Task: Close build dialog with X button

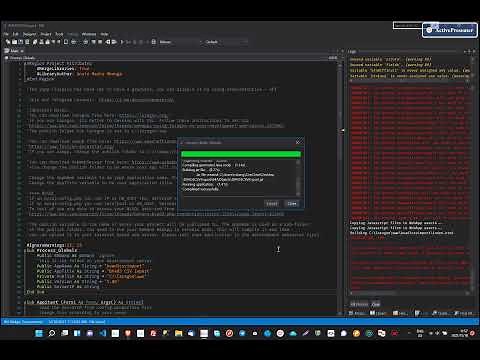Action: 298,142
